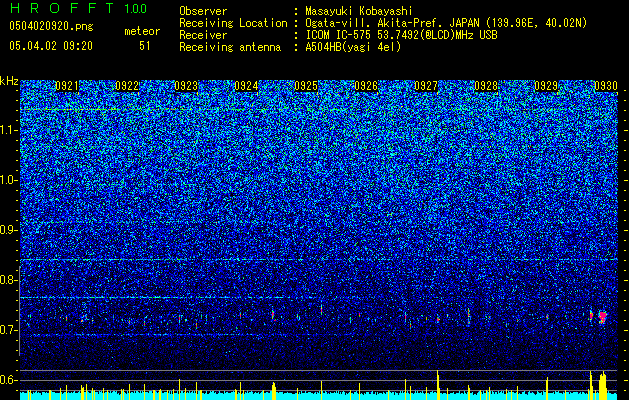Click time marker 0930

[x=606, y=86]
